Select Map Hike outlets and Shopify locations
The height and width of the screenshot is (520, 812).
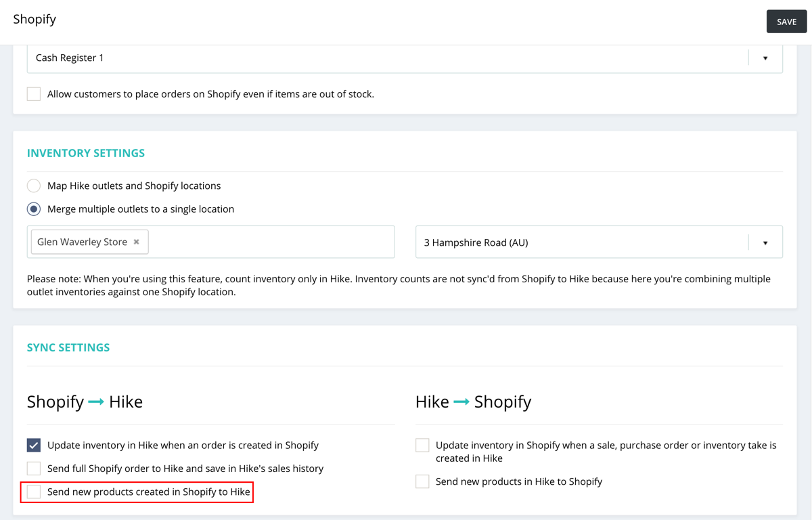click(34, 186)
